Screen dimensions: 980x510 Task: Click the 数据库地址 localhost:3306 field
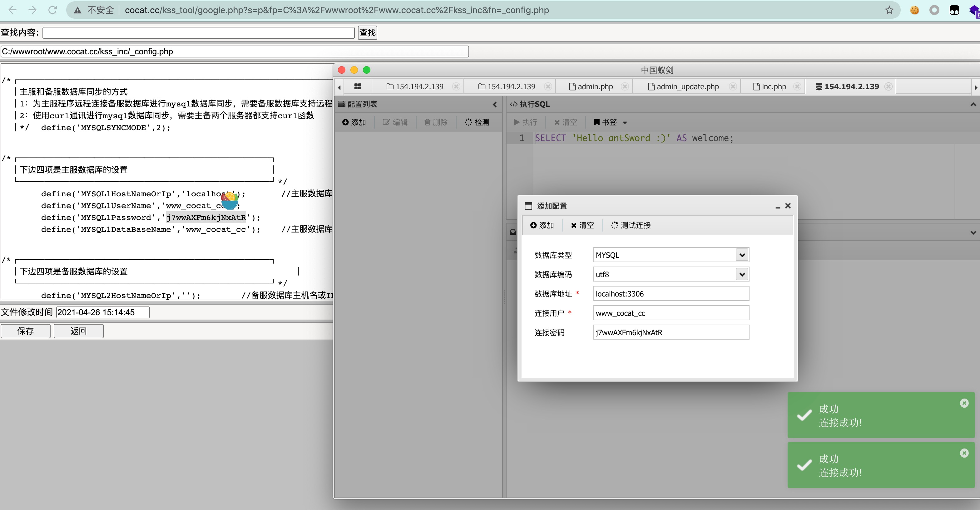tap(671, 294)
